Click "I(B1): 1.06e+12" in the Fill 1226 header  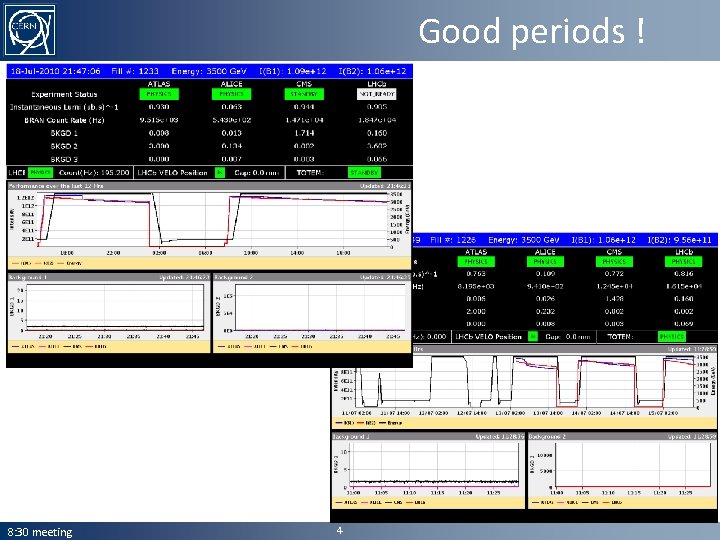pos(603,240)
